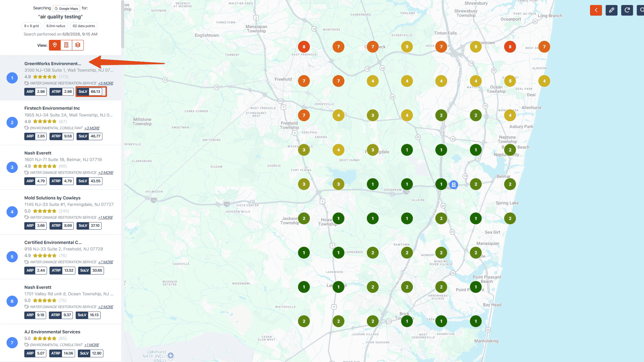Click SoLV 16.13 badge
The width and height of the screenshot is (644, 362).
(x=88, y=315)
